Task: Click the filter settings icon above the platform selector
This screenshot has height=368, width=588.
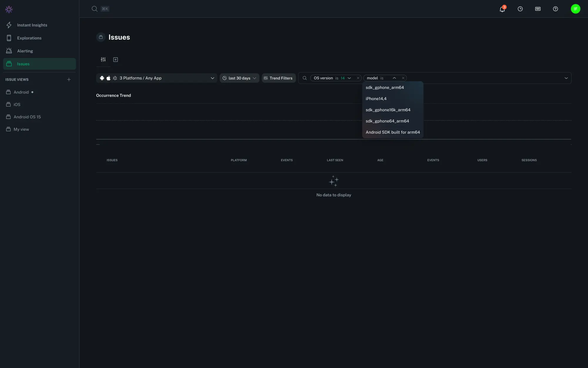Action: coord(103,59)
